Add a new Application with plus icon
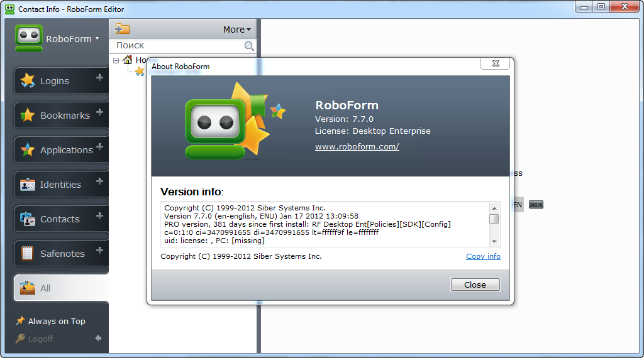Screen dimensions: 644x358 [99, 146]
